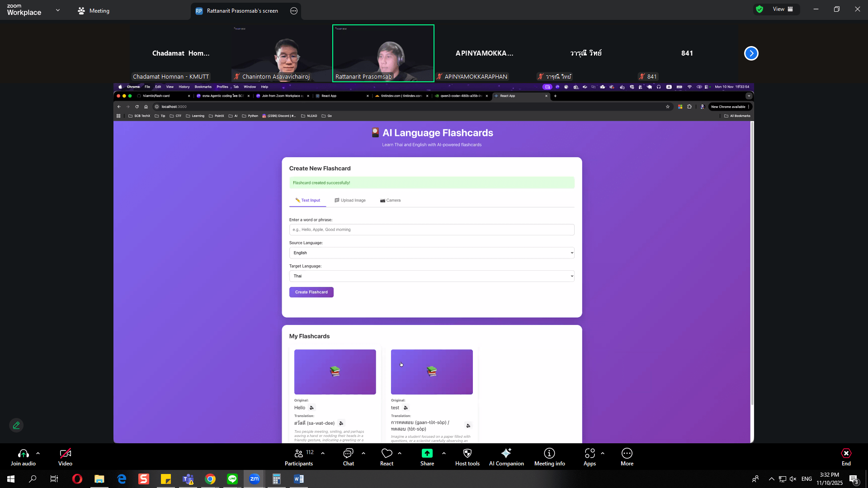Screen dimensions: 868x488
Task: Toggle Video on
Action: 65,456
